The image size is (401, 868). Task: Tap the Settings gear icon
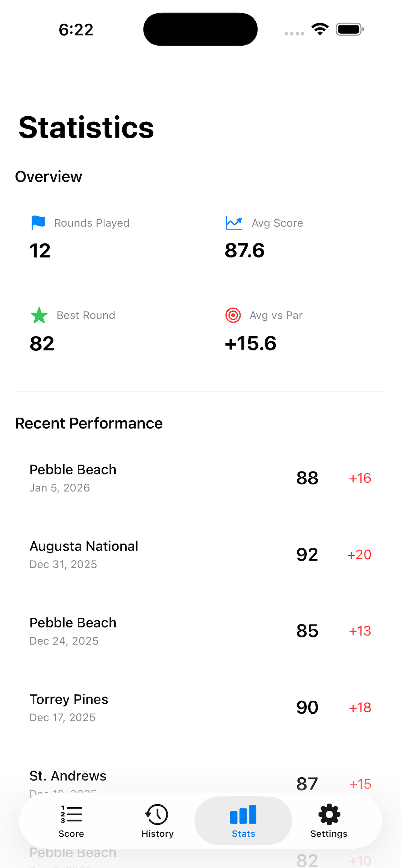click(x=329, y=815)
